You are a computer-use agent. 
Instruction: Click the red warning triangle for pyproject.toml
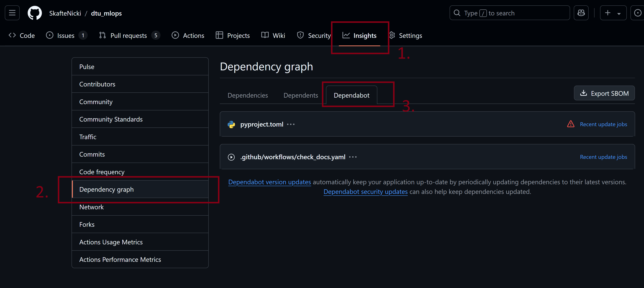click(570, 124)
